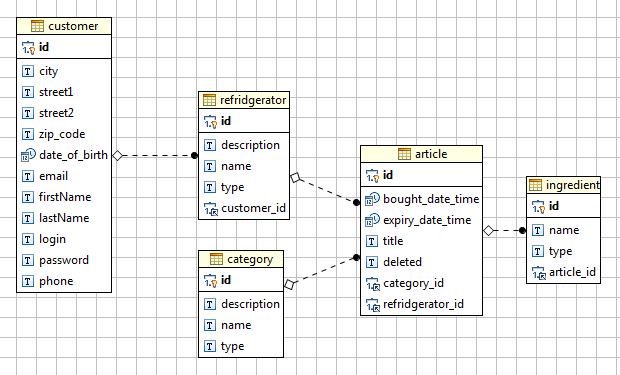Click the text type icon beside deleted
The height and width of the screenshot is (375, 620).
[x=371, y=262]
